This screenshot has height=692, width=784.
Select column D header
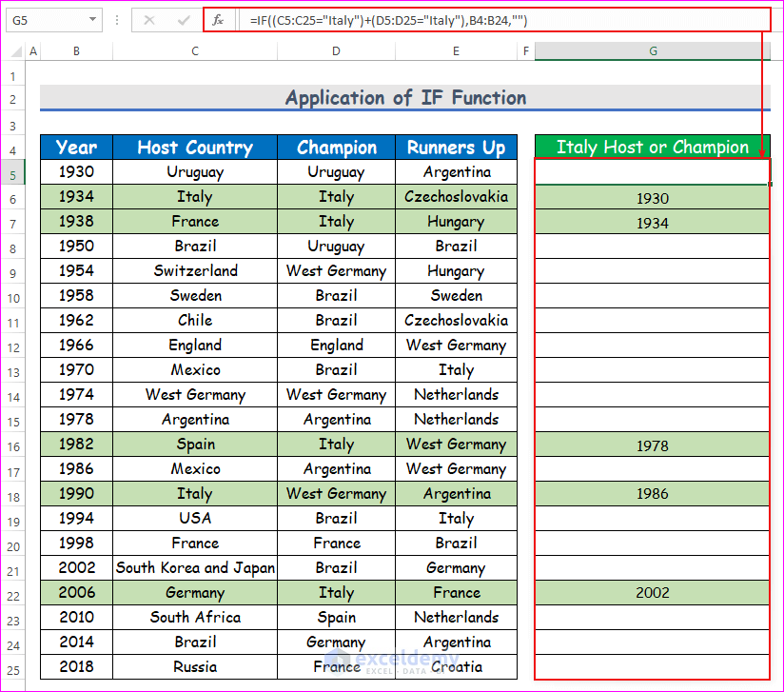click(336, 51)
